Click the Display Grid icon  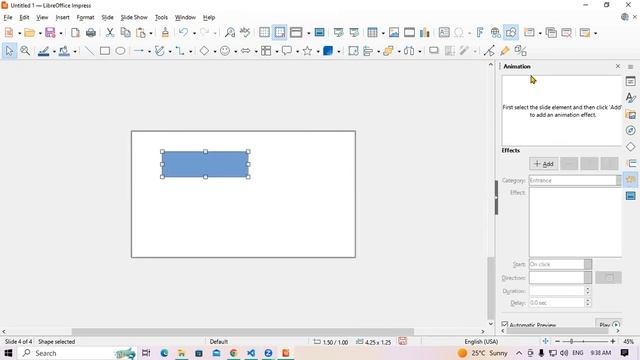(x=264, y=33)
